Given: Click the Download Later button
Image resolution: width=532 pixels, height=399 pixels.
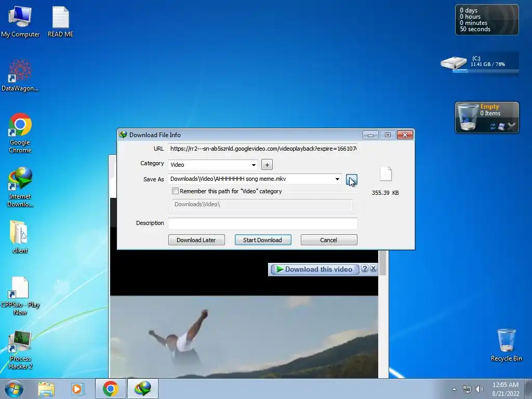Looking at the screenshot, I should coord(196,240).
